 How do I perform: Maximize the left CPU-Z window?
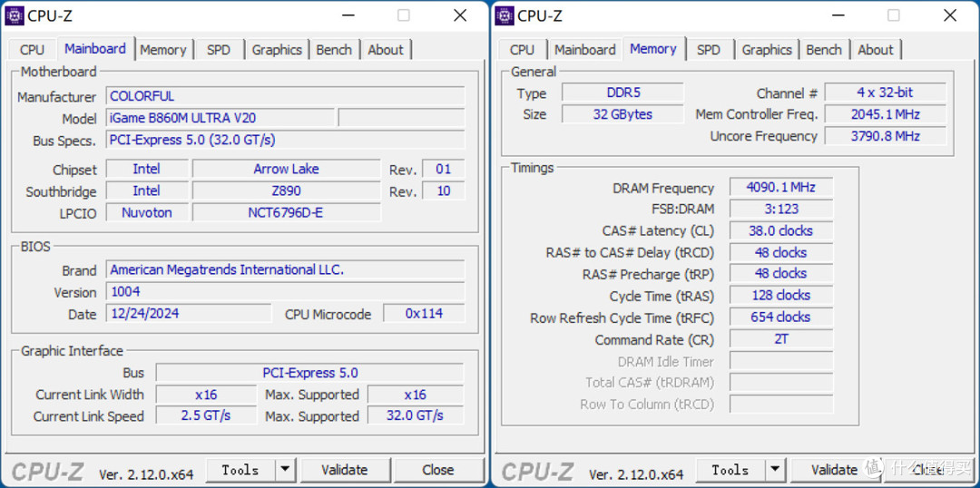click(403, 15)
